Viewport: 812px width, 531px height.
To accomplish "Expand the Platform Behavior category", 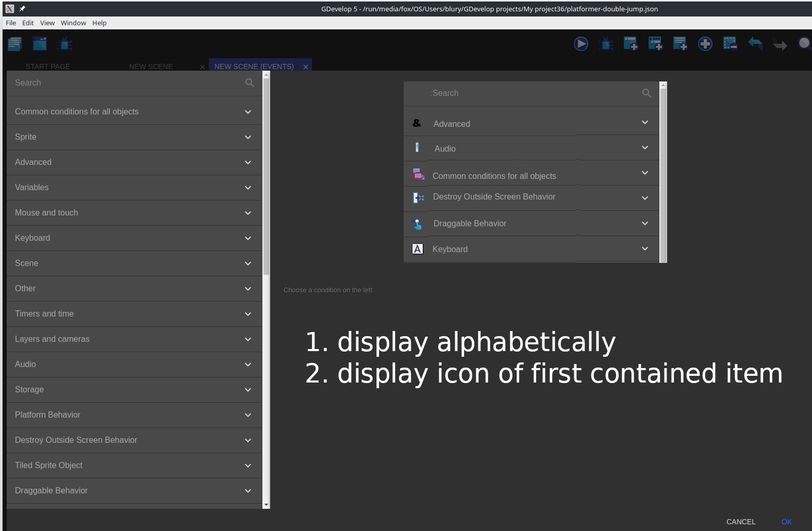I will point(135,415).
